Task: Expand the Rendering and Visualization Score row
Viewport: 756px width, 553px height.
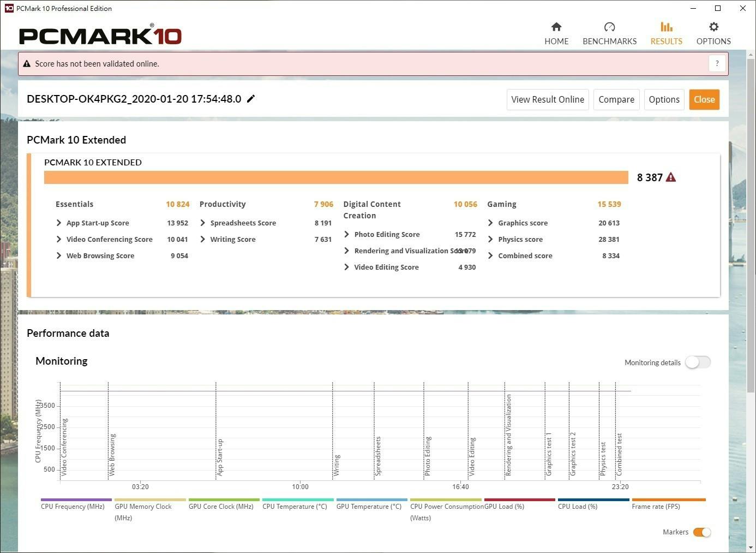Action: coord(347,251)
